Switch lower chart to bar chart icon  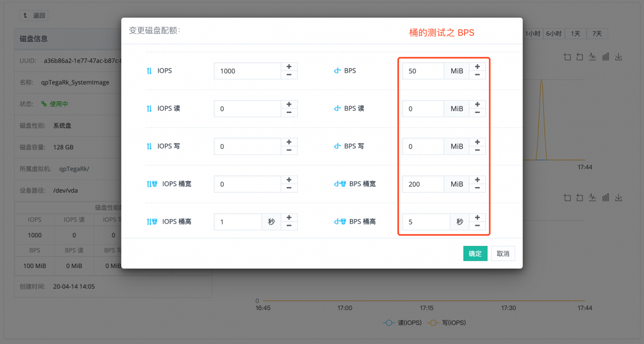click(x=605, y=198)
